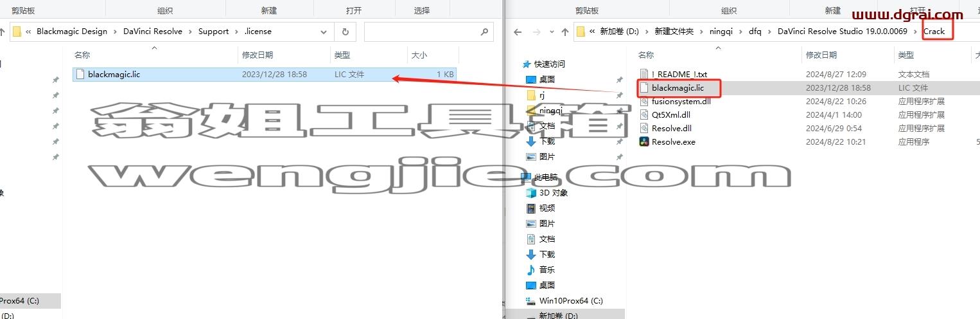The width and height of the screenshot is (980, 319).
Task: Go up one folder in right window
Action: pyautogui.click(x=565, y=32)
